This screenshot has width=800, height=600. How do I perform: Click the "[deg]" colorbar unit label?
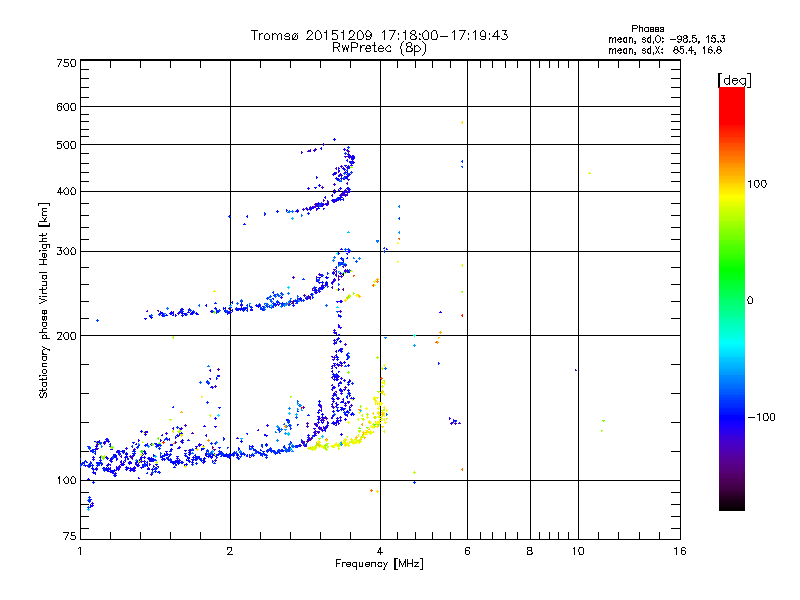tap(734, 80)
